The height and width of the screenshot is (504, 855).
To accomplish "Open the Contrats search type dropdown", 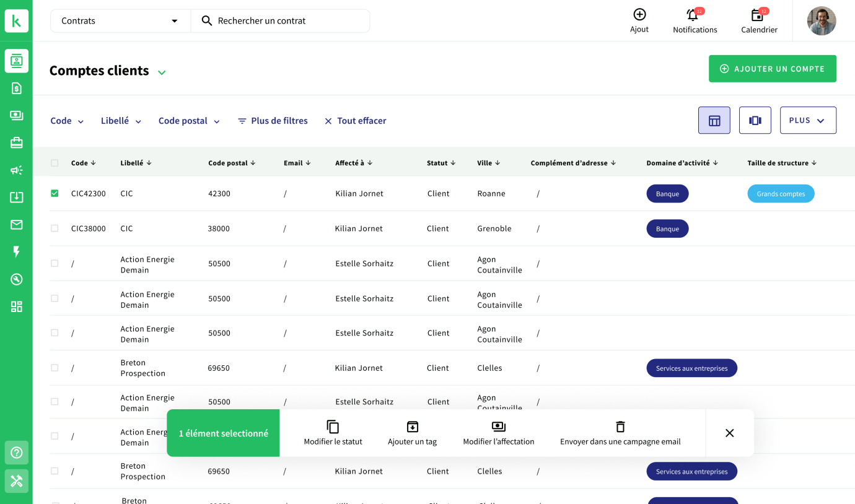I will coord(120,21).
